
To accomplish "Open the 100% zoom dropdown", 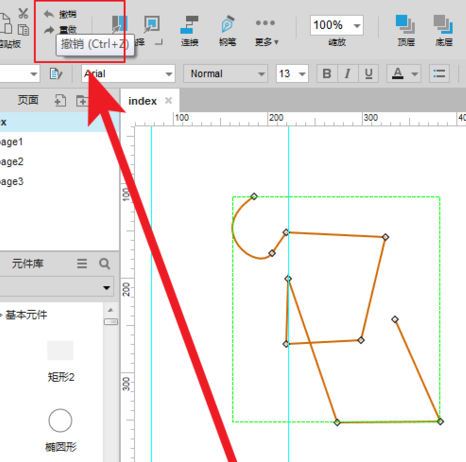I will (x=356, y=25).
